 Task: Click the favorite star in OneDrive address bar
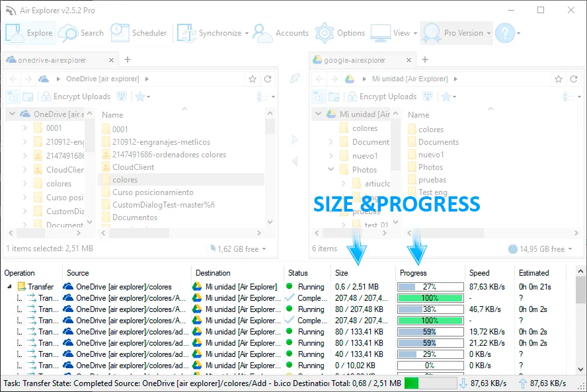tap(253, 79)
